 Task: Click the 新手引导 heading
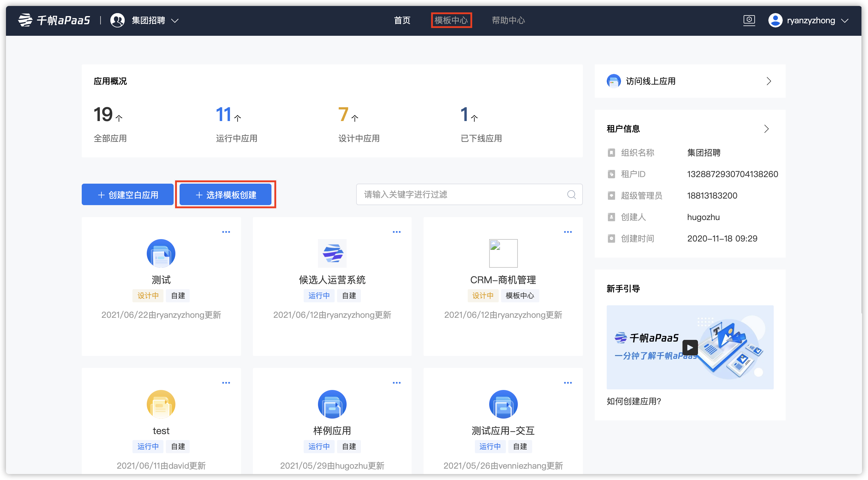pyautogui.click(x=623, y=289)
